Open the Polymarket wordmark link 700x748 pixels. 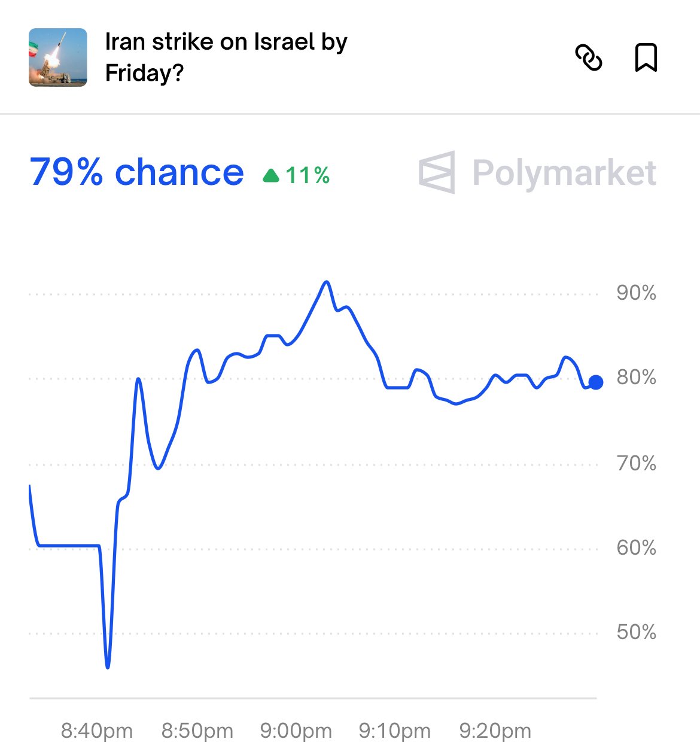[x=564, y=173]
